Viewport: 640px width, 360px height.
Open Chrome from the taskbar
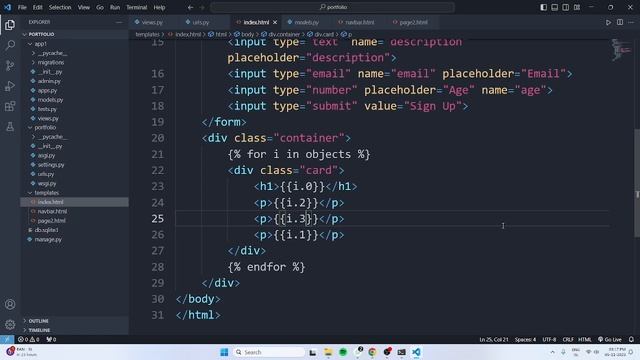tap(372, 352)
